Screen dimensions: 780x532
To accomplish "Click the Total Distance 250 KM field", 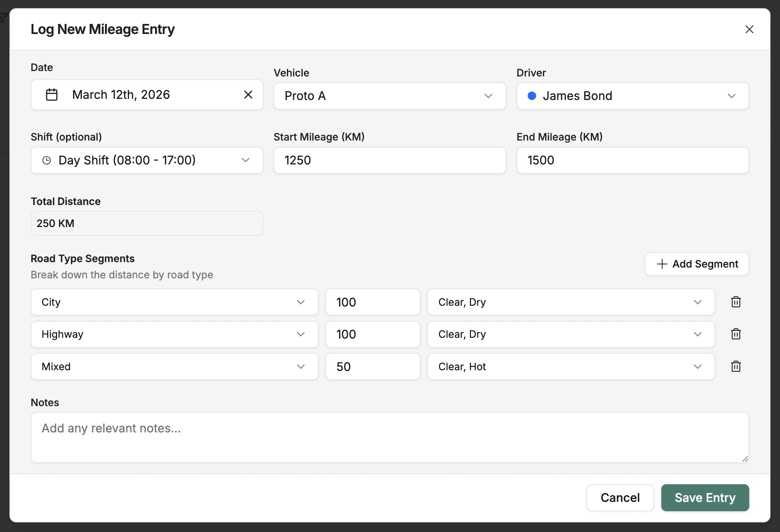I will click(x=147, y=223).
